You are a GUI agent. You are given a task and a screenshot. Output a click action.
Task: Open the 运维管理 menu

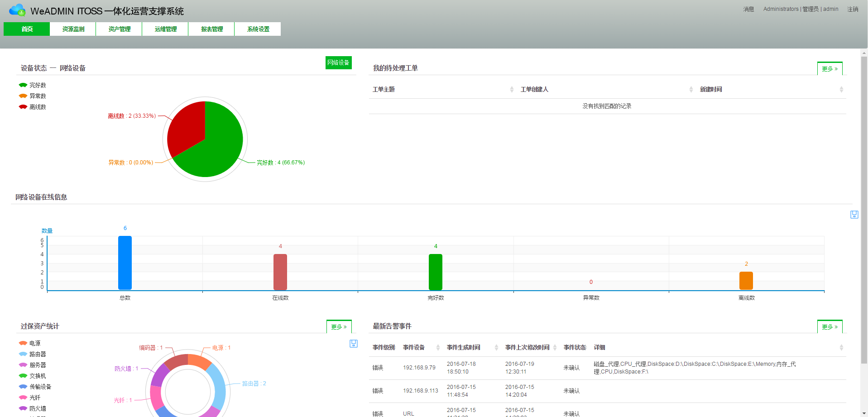pos(165,29)
